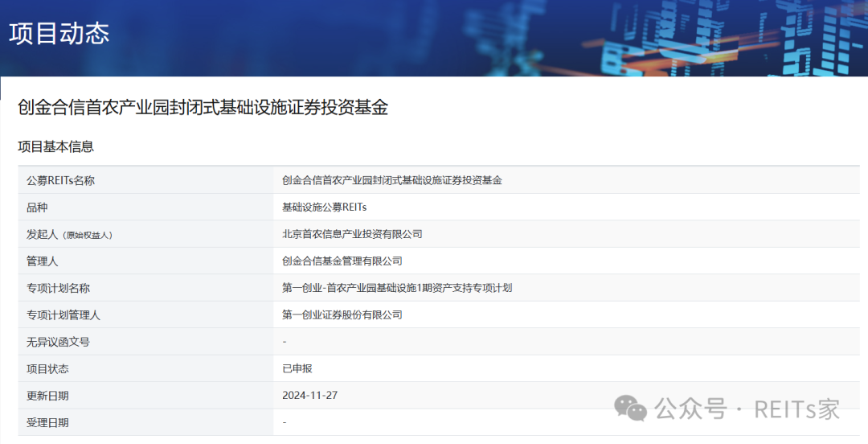Screen dimensions: 868x444
Task: Select the 项目状态 row label
Action: [x=47, y=369]
